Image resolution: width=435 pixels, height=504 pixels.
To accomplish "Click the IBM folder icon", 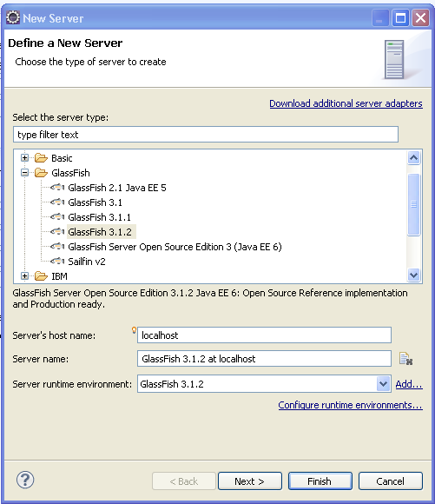I will point(41,276).
